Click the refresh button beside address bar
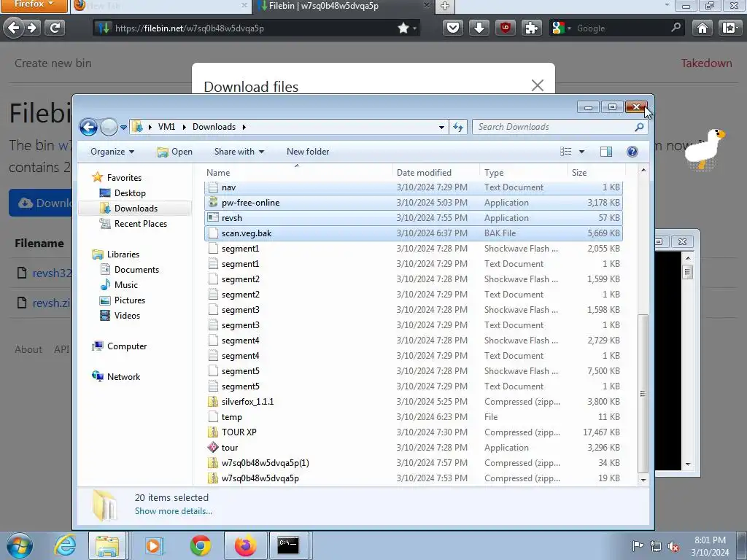This screenshot has width=747, height=560. click(458, 127)
